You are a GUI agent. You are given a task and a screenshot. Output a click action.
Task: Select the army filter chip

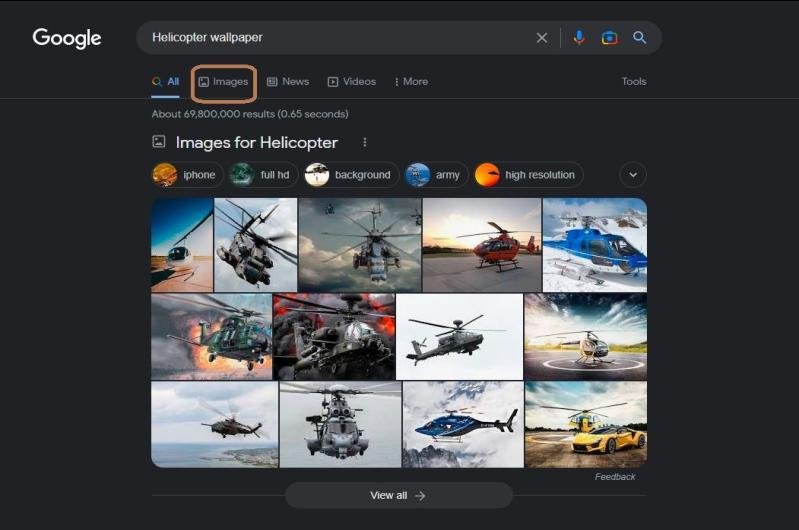[436, 175]
